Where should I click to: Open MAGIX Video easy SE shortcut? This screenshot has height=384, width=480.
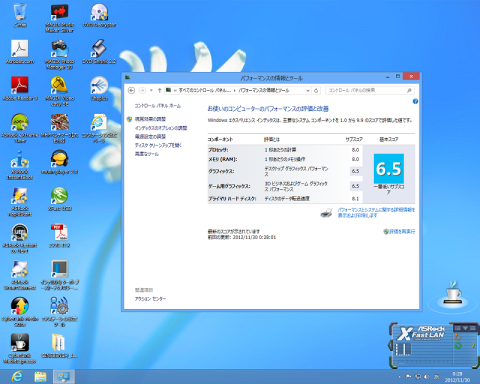(59, 92)
